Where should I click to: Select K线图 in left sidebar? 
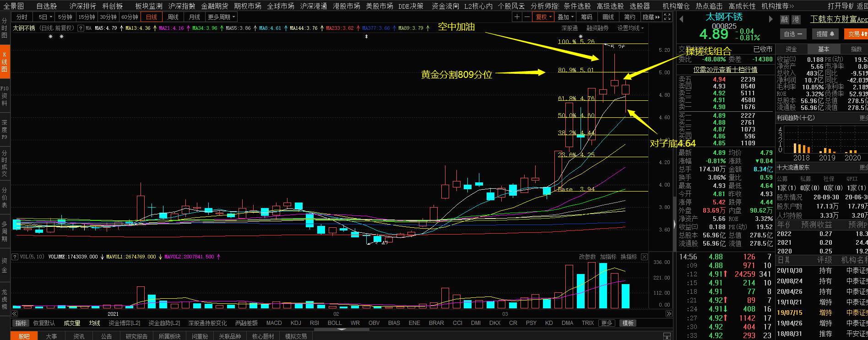tap(5, 62)
